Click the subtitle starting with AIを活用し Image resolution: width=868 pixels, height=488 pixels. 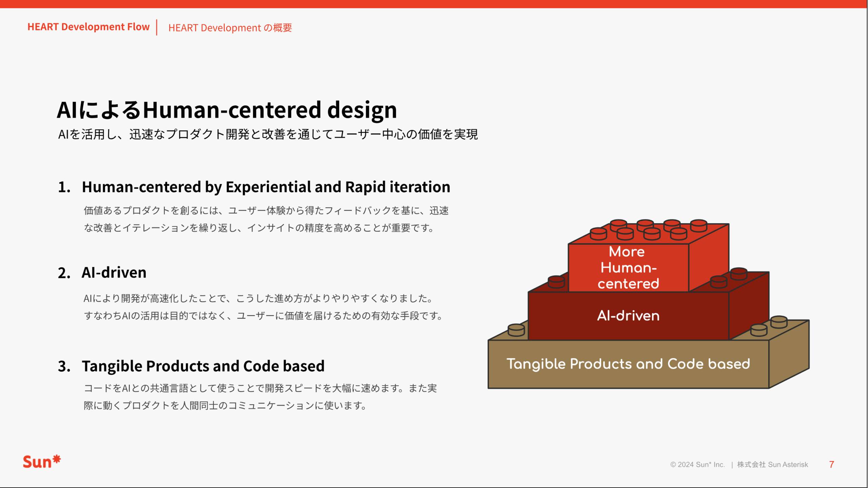click(268, 134)
